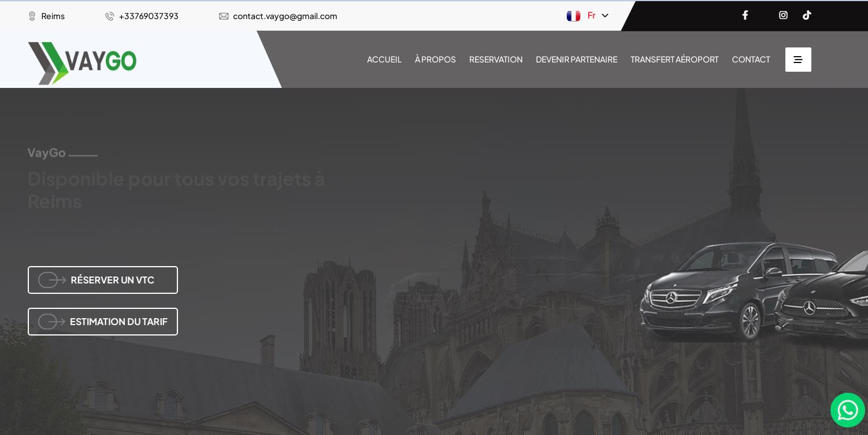Open the Facebook social icon
The height and width of the screenshot is (435, 868).
coord(745,15)
